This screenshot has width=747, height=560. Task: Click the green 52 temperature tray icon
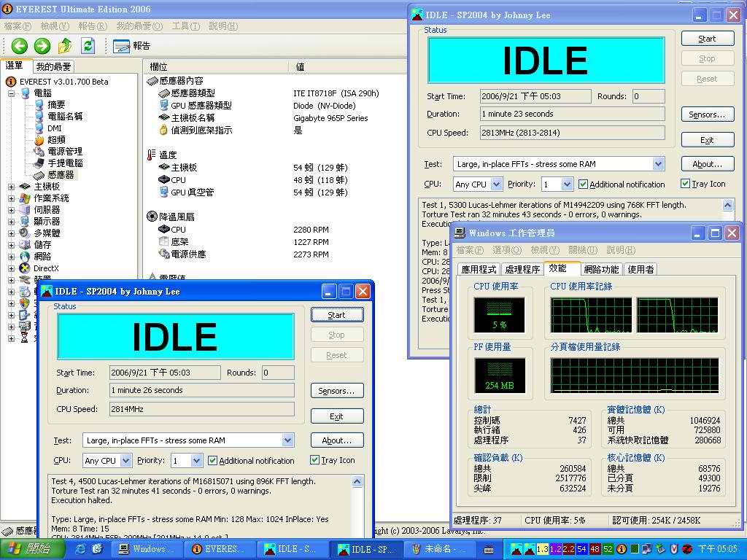(608, 549)
